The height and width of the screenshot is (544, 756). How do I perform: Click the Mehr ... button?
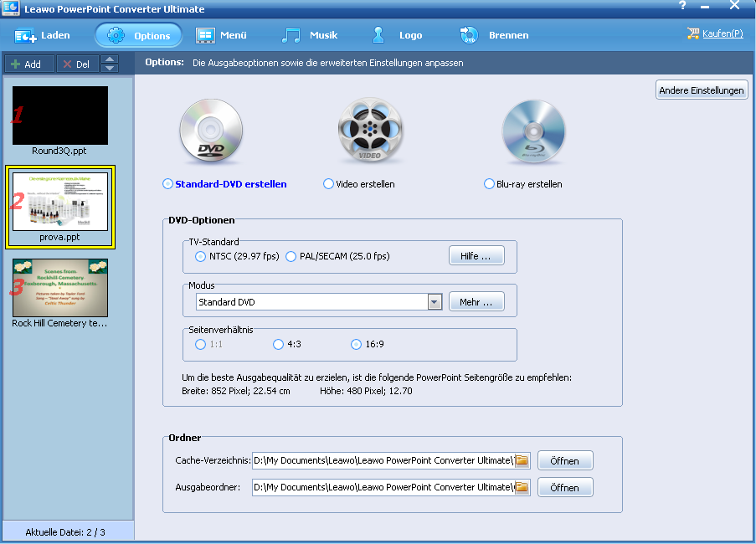[476, 302]
